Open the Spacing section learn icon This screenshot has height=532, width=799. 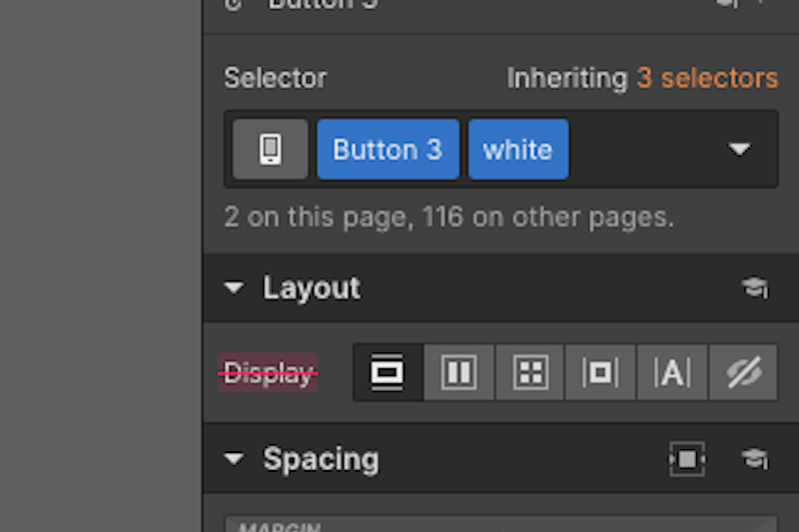point(754,459)
